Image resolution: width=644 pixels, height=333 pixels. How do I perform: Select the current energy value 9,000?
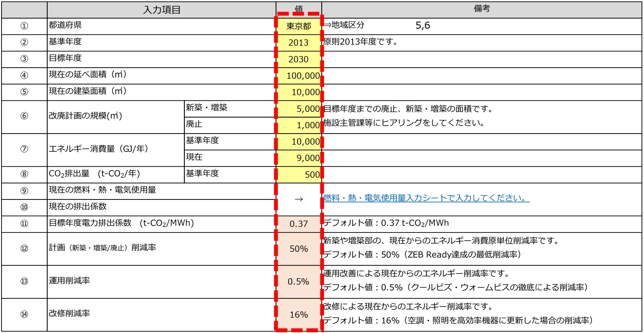[x=299, y=158]
